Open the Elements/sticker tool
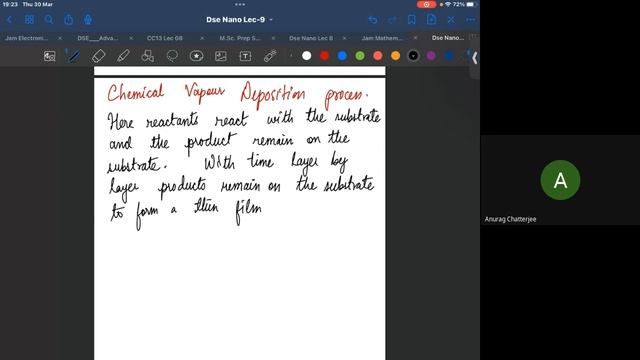 pos(196,56)
